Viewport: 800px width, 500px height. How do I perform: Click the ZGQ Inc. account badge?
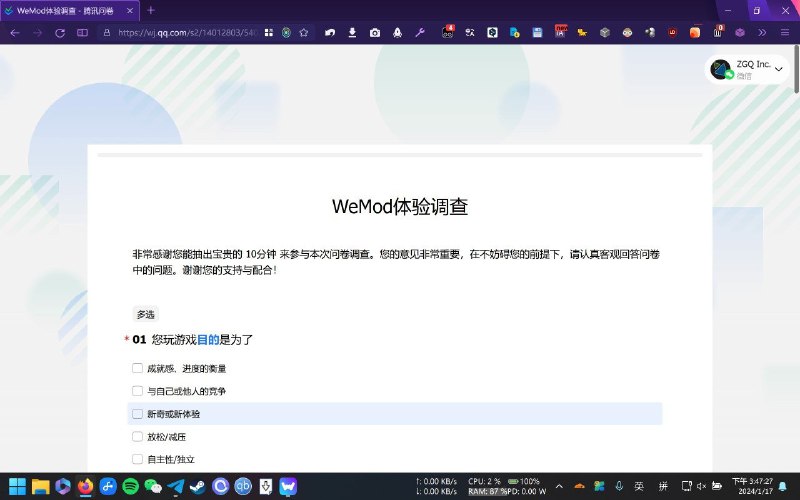click(x=746, y=69)
